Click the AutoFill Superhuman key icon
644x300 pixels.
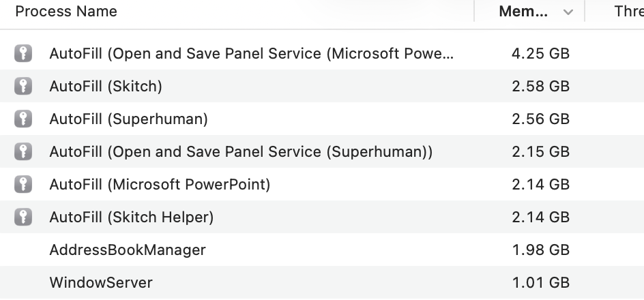pyautogui.click(x=23, y=119)
